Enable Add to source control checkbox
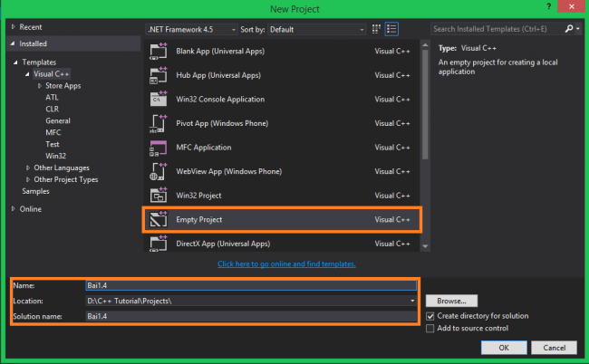589x364 pixels. pos(430,329)
